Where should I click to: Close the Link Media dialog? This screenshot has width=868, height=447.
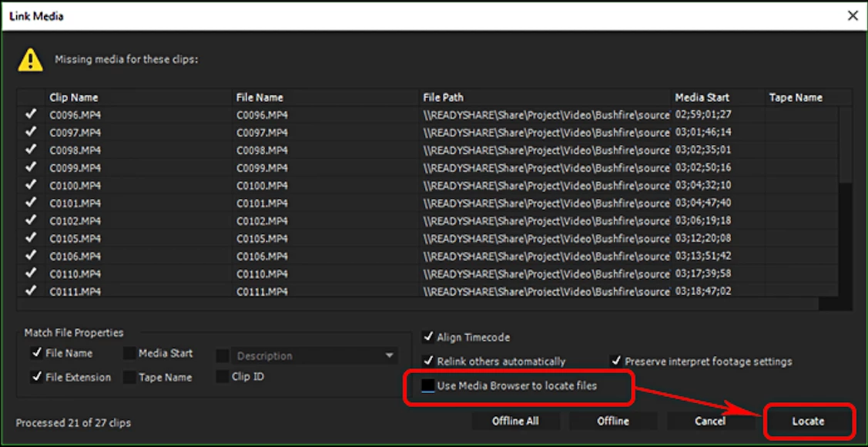853,15
